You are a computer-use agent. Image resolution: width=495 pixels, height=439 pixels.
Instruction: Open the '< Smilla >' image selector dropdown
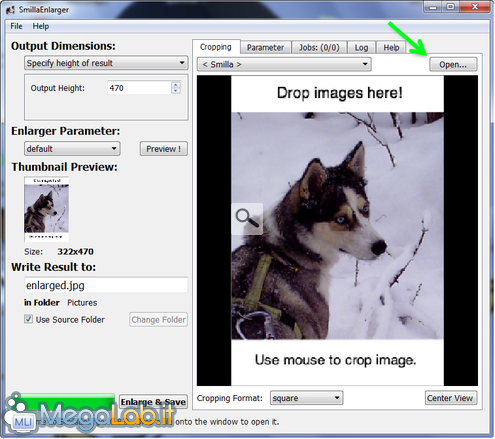[284, 64]
